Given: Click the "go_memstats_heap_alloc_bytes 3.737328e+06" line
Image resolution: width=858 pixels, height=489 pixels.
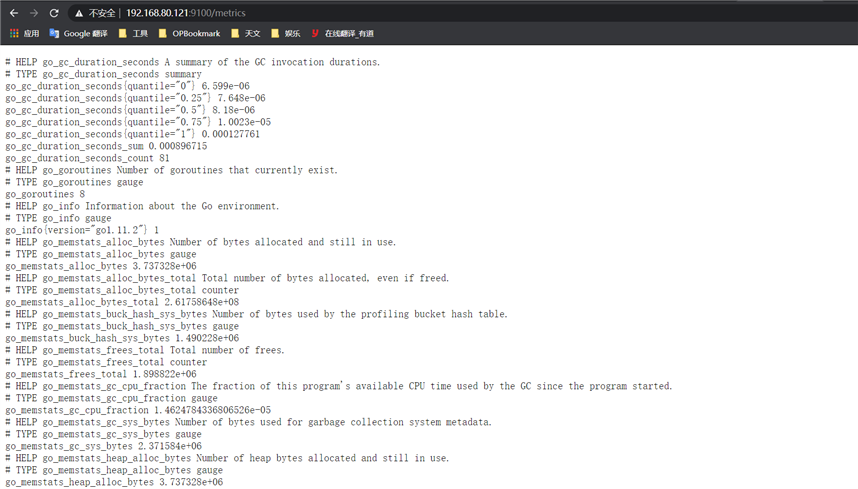Looking at the screenshot, I should (x=114, y=483).
